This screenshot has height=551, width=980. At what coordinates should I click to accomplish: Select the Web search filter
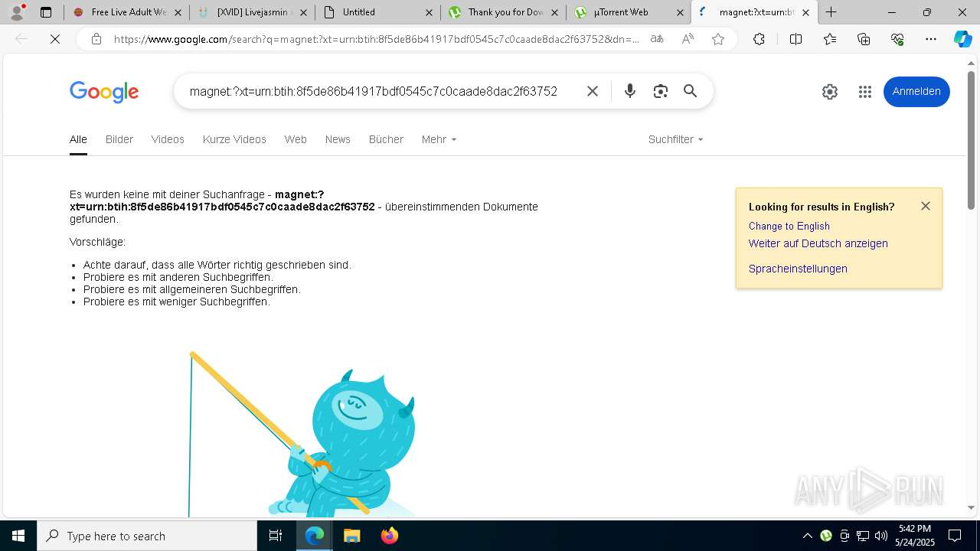coord(296,139)
